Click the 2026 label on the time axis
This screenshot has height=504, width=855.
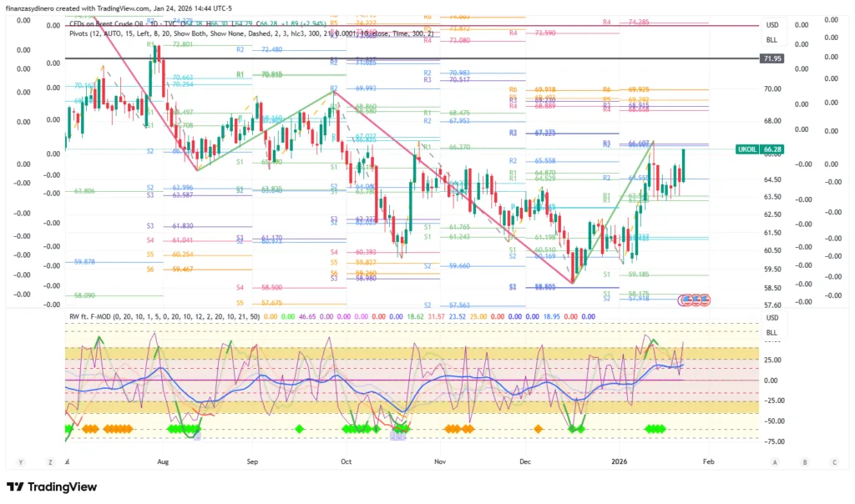click(x=619, y=461)
